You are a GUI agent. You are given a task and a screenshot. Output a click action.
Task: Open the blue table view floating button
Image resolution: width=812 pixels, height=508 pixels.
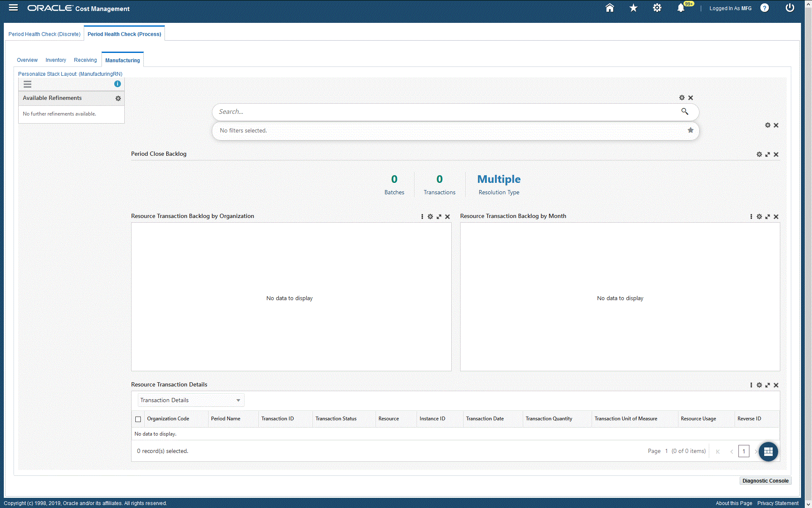pos(768,451)
